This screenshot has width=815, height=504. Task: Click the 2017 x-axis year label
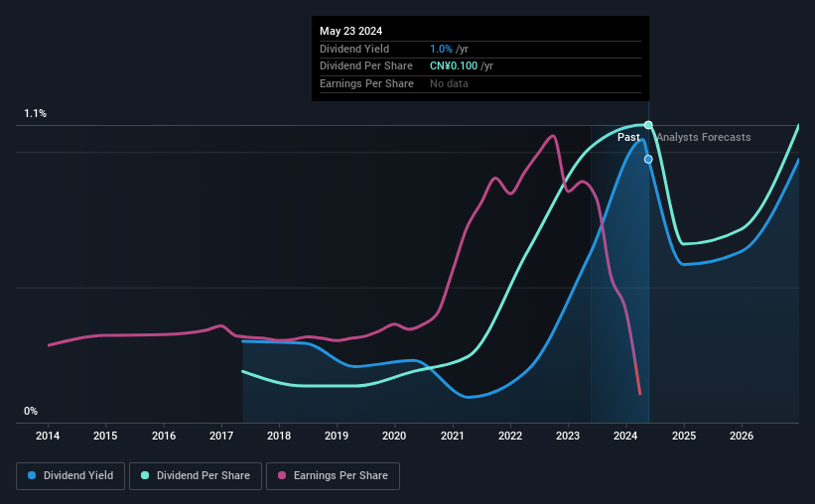tap(221, 436)
